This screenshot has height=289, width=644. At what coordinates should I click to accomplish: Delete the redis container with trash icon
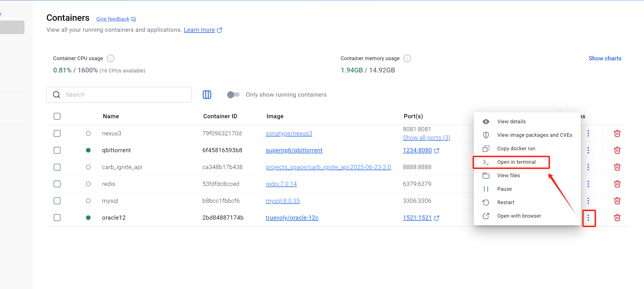(x=617, y=184)
